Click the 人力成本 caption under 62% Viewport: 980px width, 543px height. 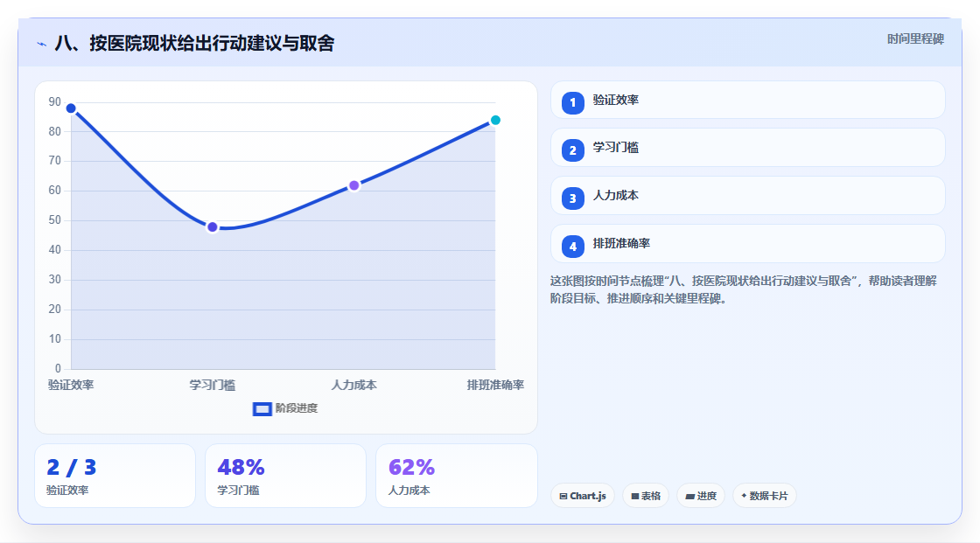[x=409, y=491]
